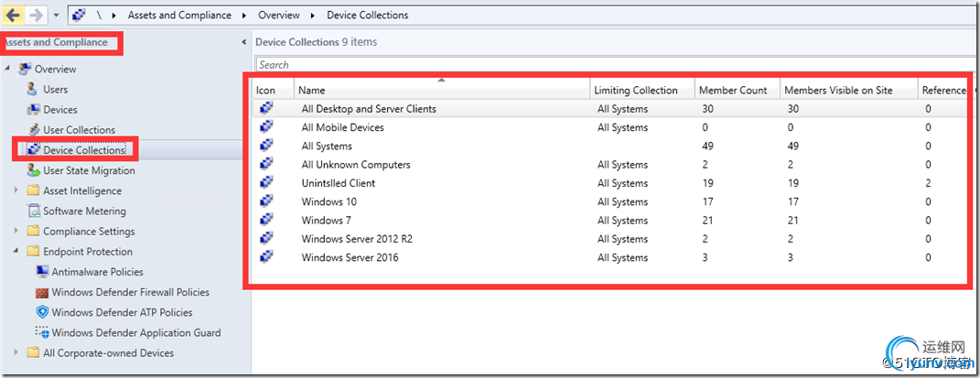Click the Compliance Settings folder icon
The width and height of the screenshot is (980, 378).
34,232
